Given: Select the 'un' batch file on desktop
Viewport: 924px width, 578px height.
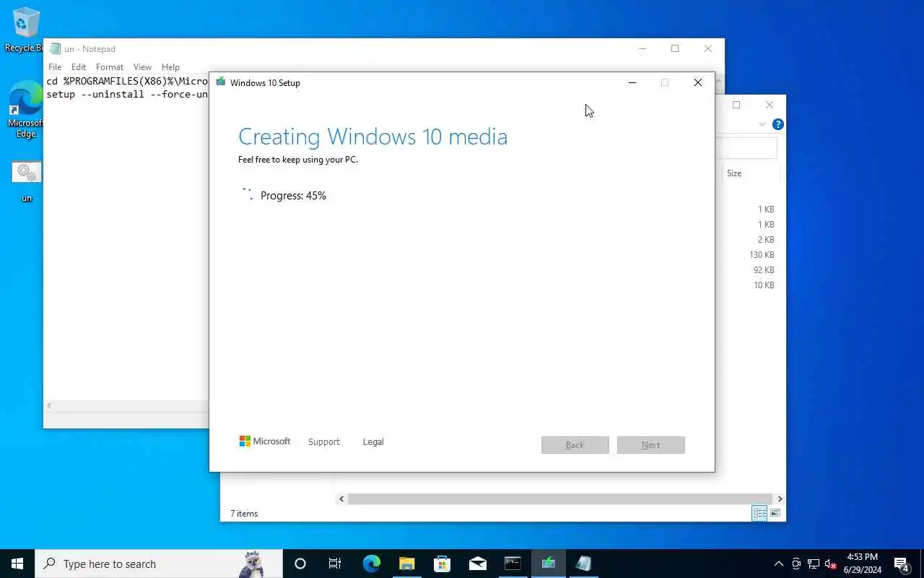Looking at the screenshot, I should pos(27,181).
